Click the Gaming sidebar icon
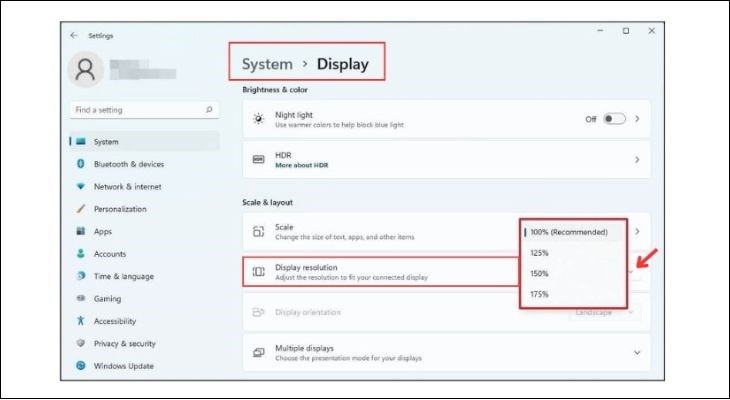 80,299
